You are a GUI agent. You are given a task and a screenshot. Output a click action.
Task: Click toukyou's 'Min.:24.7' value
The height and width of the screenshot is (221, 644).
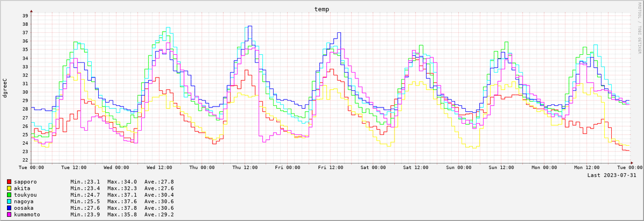tap(85, 195)
